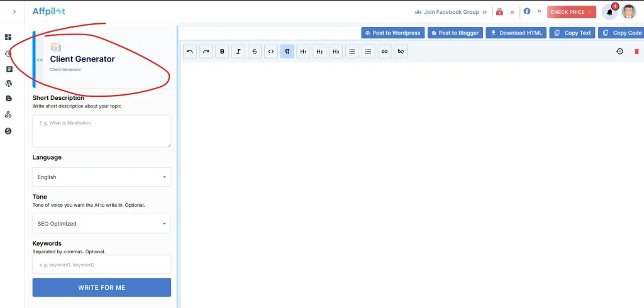
Task: Insert a numbered list
Action: tap(369, 52)
